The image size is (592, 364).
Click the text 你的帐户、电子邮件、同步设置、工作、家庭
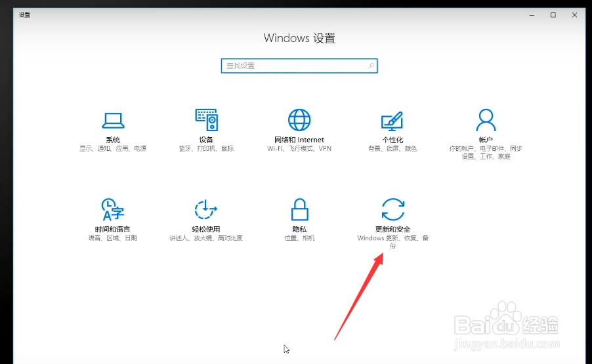pyautogui.click(x=486, y=152)
